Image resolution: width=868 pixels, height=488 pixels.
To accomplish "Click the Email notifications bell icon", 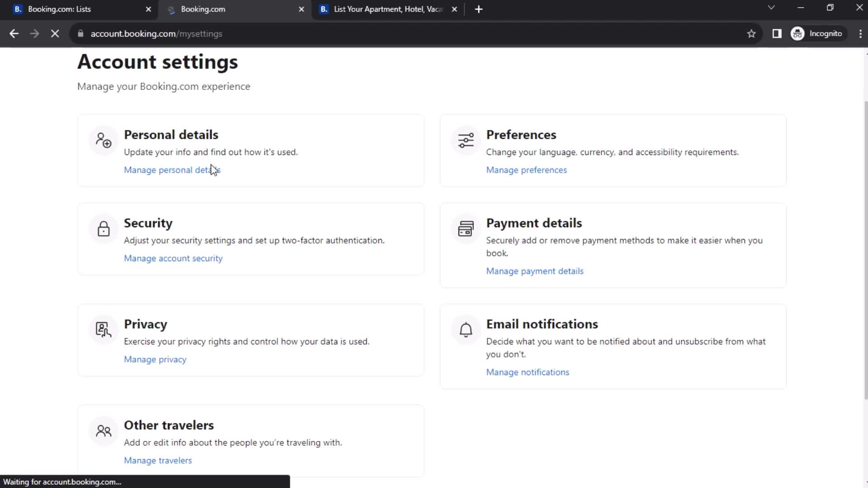I will 466,330.
